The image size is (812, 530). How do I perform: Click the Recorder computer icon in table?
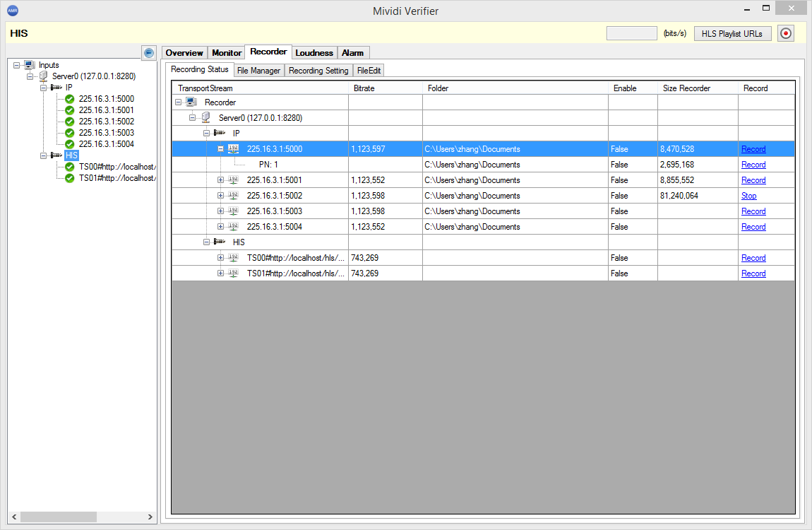click(191, 102)
